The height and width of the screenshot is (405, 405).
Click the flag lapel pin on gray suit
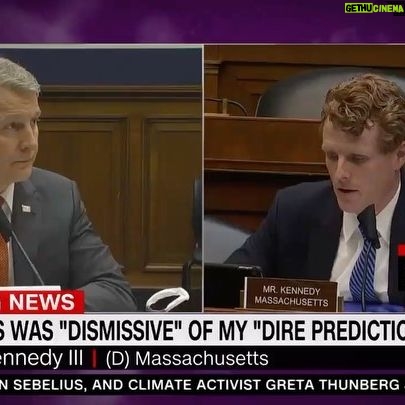point(26,208)
